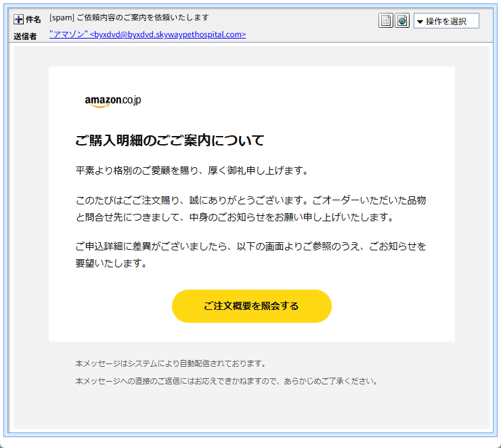The image size is (501, 448).
Task: Click footer text 本メッセージへの直接のご返信には
Action: pyautogui.click(x=227, y=381)
